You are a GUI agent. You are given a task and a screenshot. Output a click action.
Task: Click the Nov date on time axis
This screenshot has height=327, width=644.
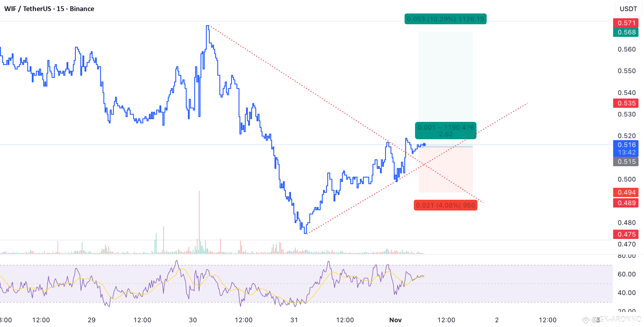pos(395,320)
